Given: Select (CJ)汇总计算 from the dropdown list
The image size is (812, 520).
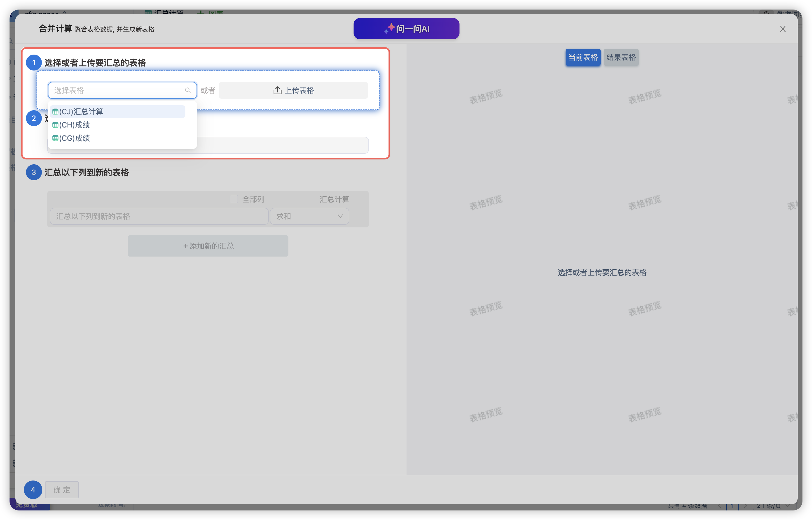Looking at the screenshot, I should (x=118, y=111).
